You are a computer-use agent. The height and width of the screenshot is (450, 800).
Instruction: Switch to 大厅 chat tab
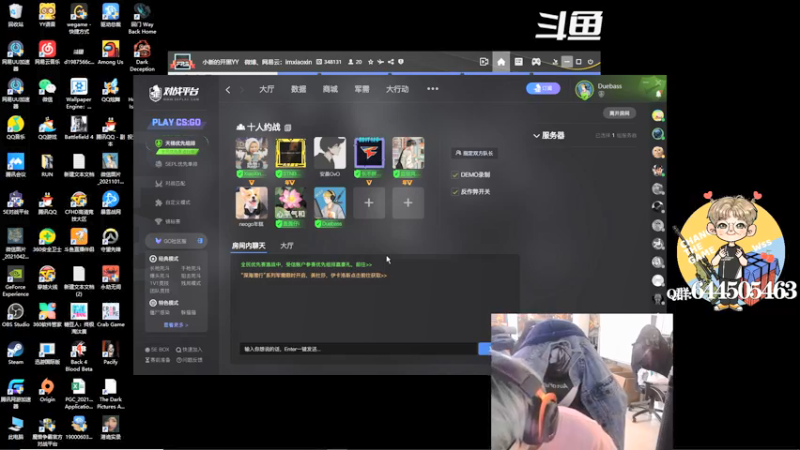(287, 246)
